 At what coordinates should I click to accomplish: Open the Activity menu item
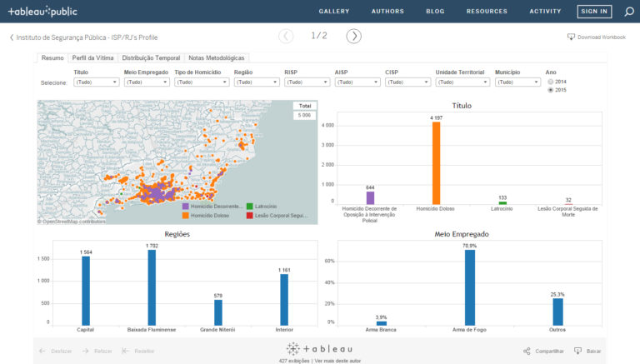(x=545, y=12)
